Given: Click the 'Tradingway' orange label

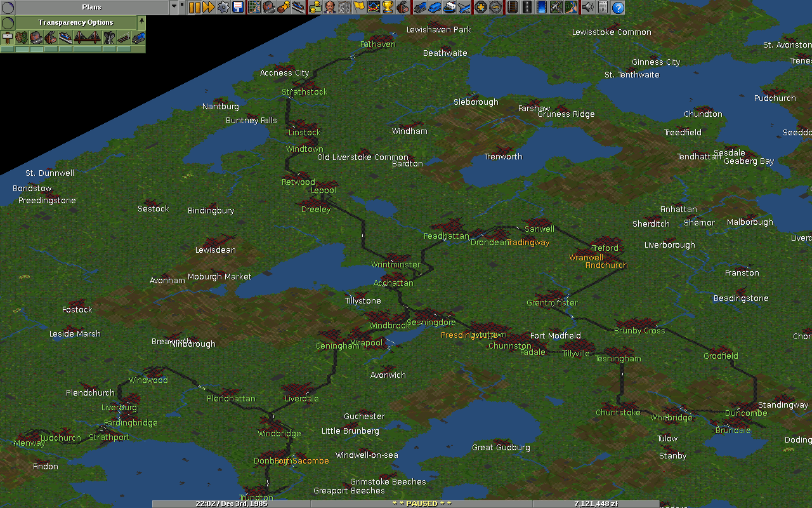Looking at the screenshot, I should point(528,243).
